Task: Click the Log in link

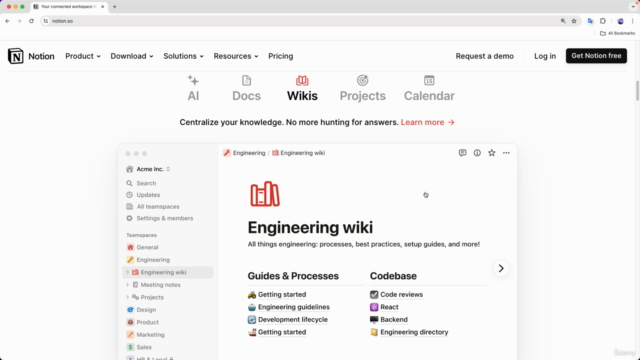Action: [x=545, y=56]
